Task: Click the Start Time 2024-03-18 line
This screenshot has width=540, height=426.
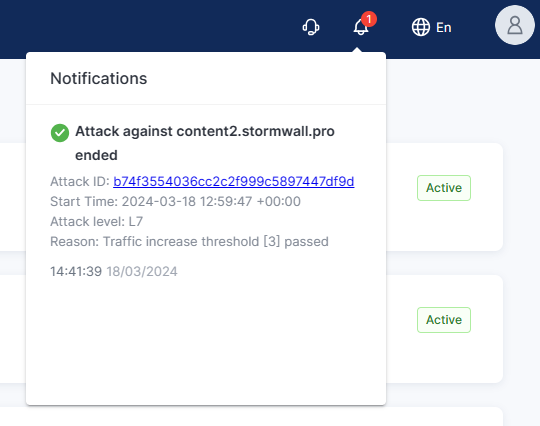Action: click(x=175, y=201)
